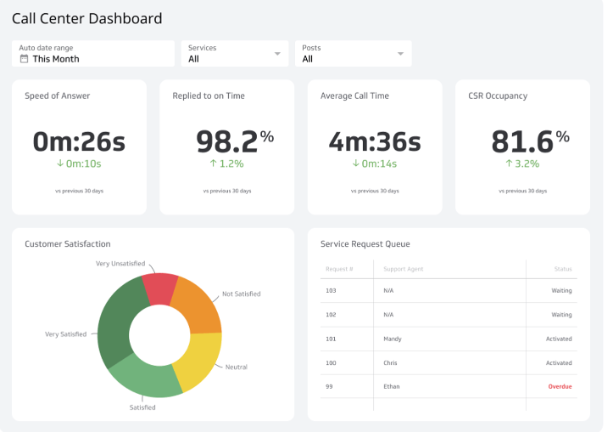Click the down arrow under Average Call Time
The image size is (610, 432).
pos(356,163)
